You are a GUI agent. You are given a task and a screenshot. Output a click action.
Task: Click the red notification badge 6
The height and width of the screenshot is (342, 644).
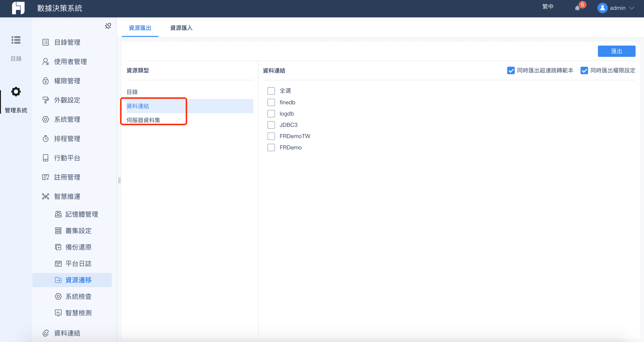point(582,5)
